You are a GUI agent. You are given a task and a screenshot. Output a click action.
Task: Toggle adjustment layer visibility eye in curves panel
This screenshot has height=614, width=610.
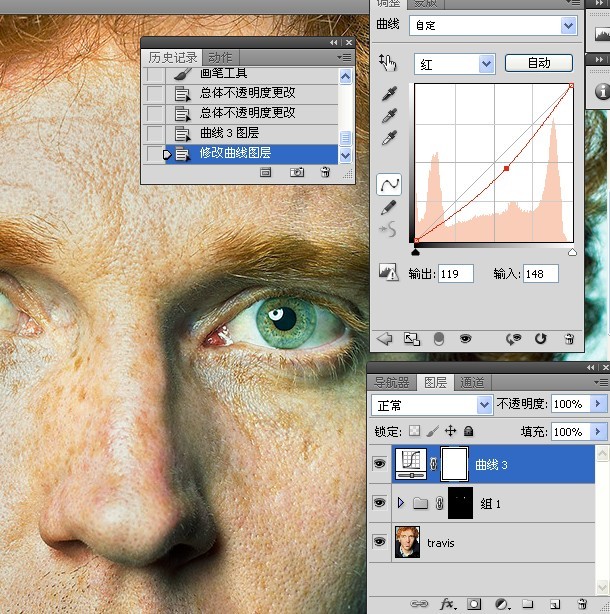coord(465,339)
